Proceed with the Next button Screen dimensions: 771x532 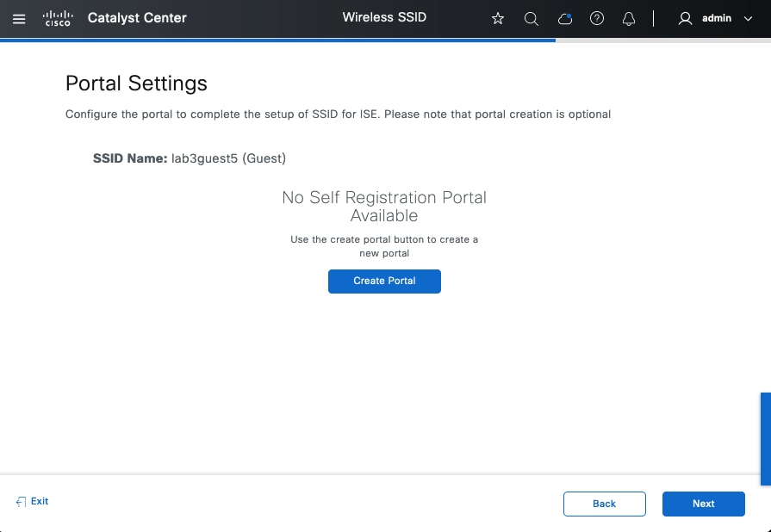[703, 504]
